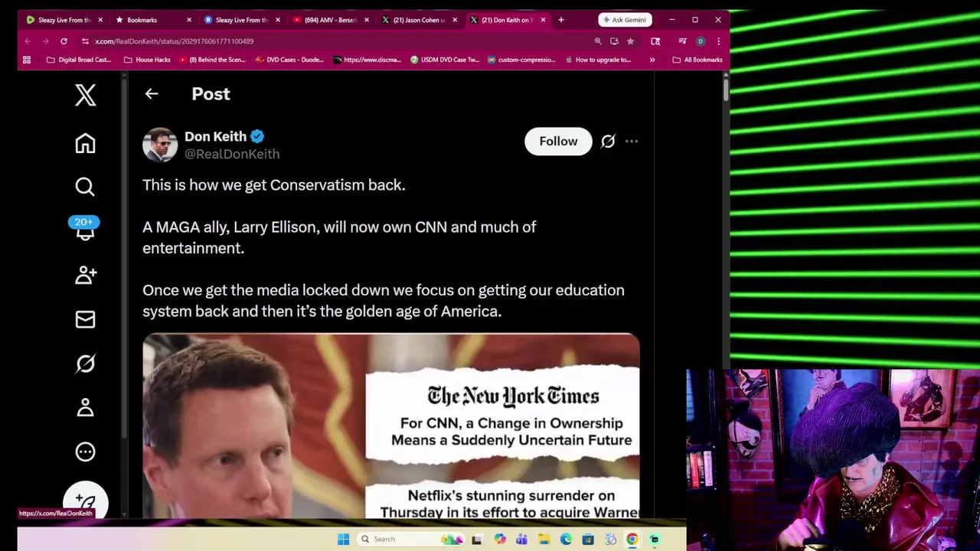
Task: Open the discmakers bookmark
Action: [x=367, y=60]
